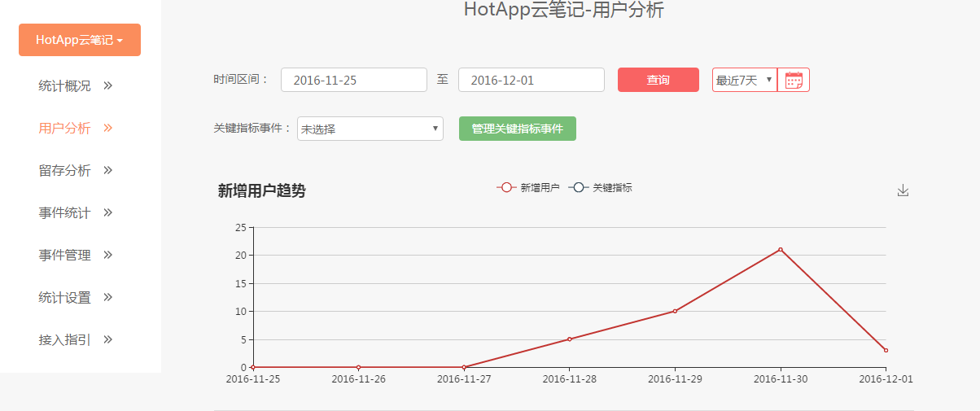Image resolution: width=980 pixels, height=411 pixels.
Task: Click the chevron beside 留存分析
Action: [107, 170]
